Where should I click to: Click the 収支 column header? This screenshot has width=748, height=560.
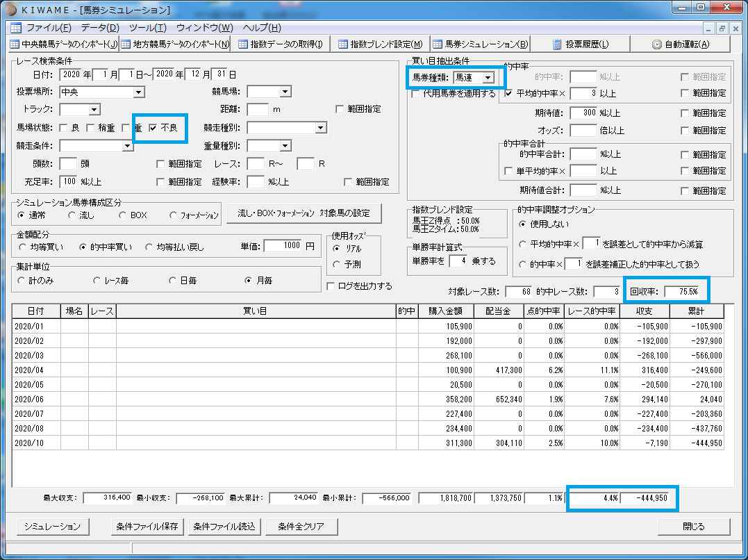click(645, 311)
